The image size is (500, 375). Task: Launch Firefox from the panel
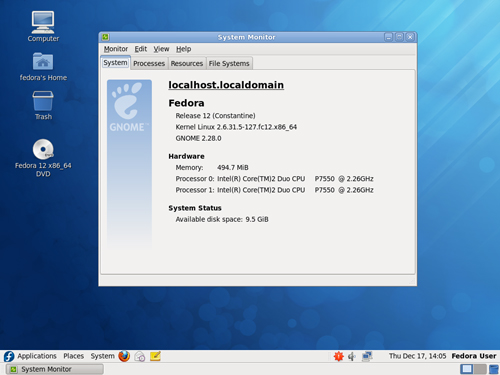(x=124, y=356)
